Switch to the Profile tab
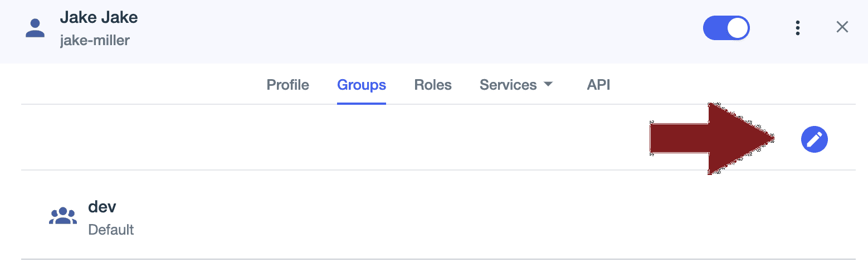Screen dimensions: 868x277 pyautogui.click(x=287, y=85)
